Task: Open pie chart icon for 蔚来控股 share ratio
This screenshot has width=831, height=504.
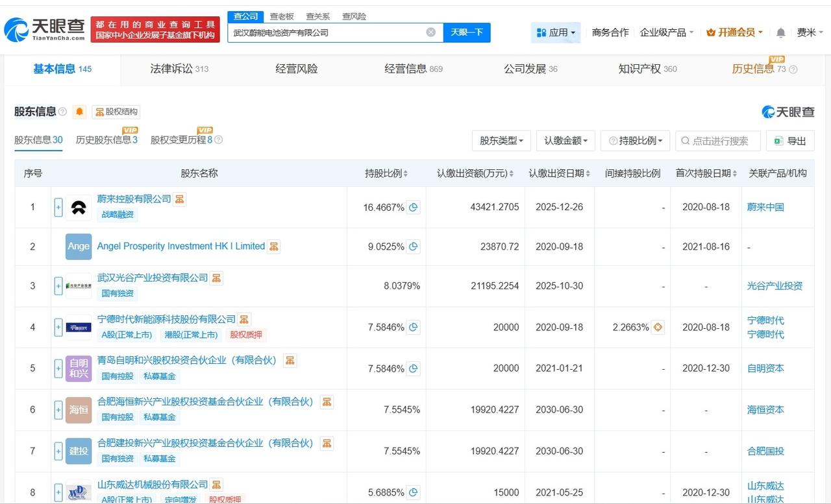Action: (414, 208)
